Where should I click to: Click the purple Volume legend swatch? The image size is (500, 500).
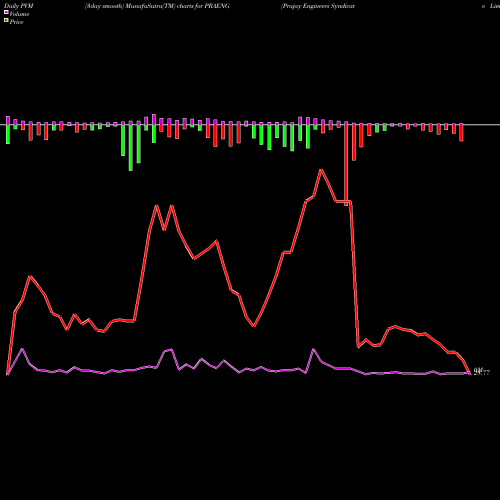[6, 12]
